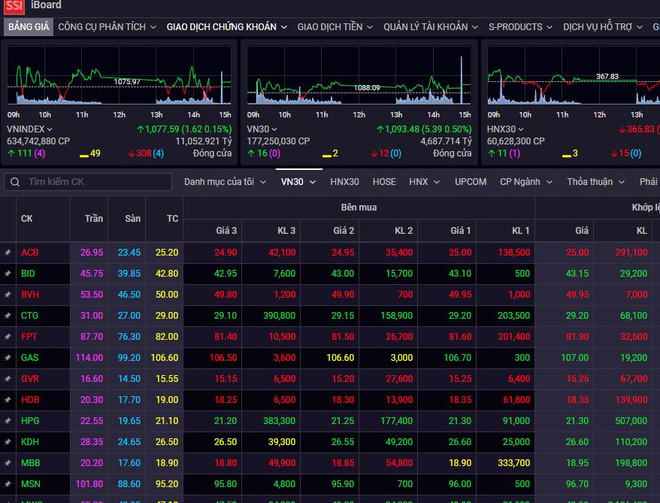Pin the BID stock row
Viewport: 660px width, 503px height.
click(x=8, y=273)
